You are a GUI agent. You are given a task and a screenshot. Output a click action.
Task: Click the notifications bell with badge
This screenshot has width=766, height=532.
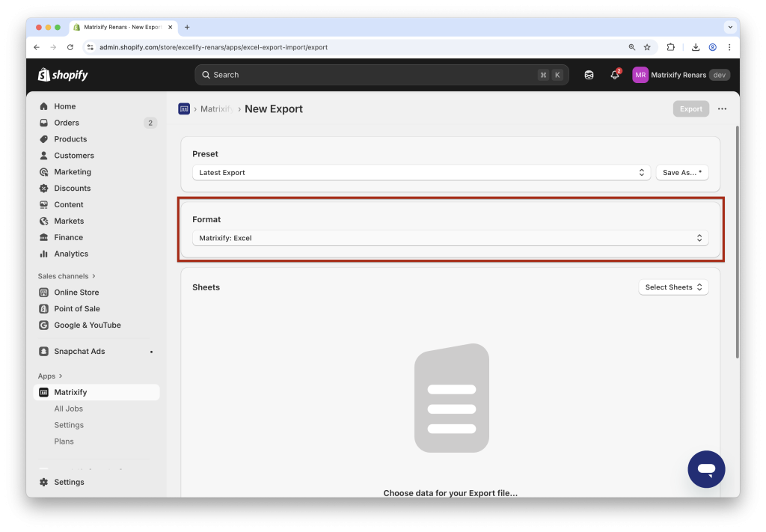(613, 75)
